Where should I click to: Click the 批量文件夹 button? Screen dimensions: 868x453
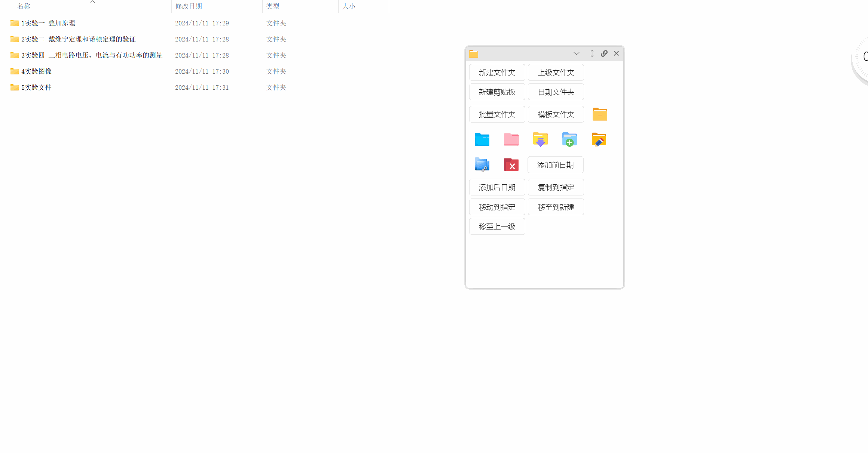497,114
